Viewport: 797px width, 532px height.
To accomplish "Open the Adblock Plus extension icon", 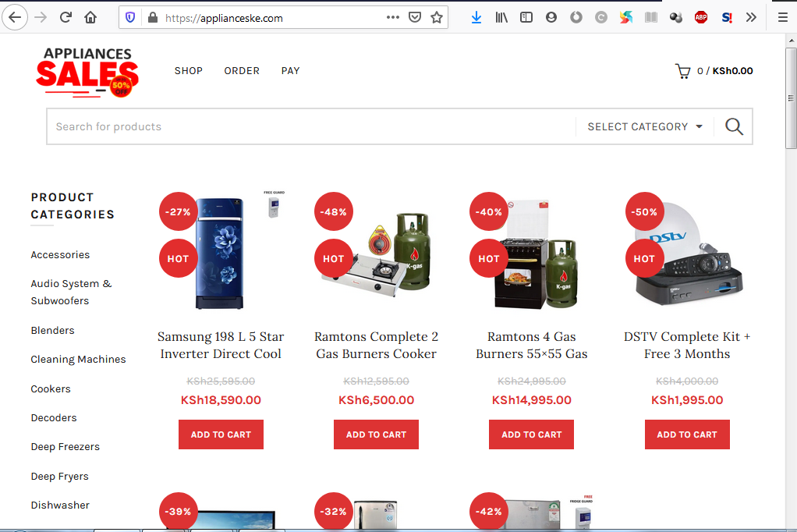I will pos(701,17).
